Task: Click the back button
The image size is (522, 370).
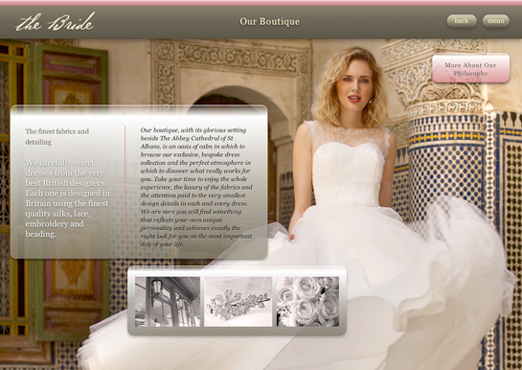Action: [461, 21]
